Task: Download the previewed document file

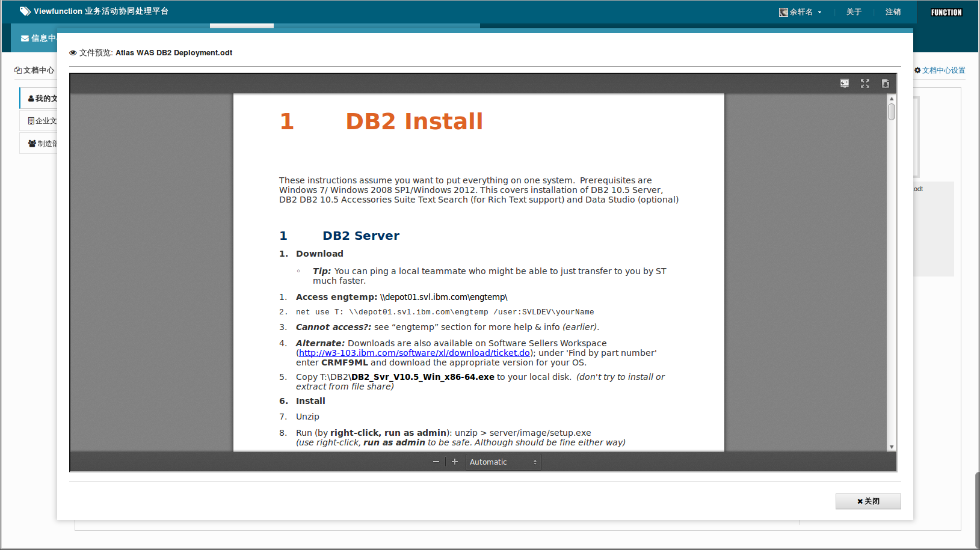Action: [886, 84]
